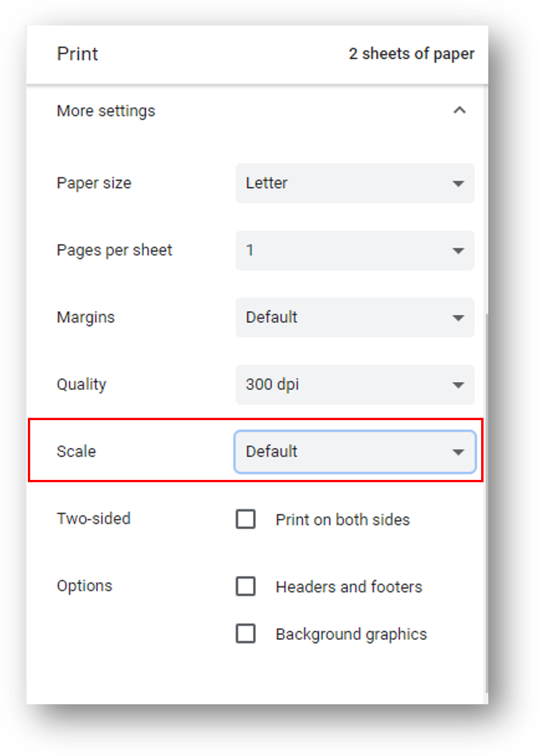Click the Background graphics label
Image resolution: width=540 pixels, height=756 pixels.
click(352, 634)
